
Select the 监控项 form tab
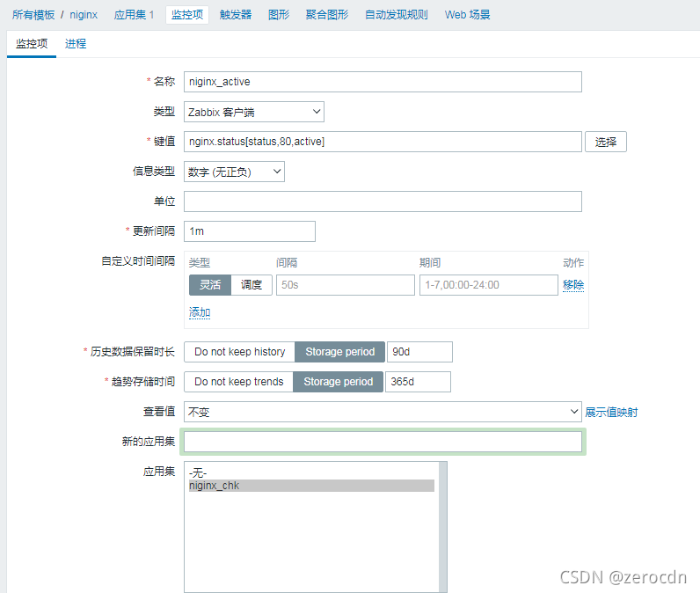[32, 44]
